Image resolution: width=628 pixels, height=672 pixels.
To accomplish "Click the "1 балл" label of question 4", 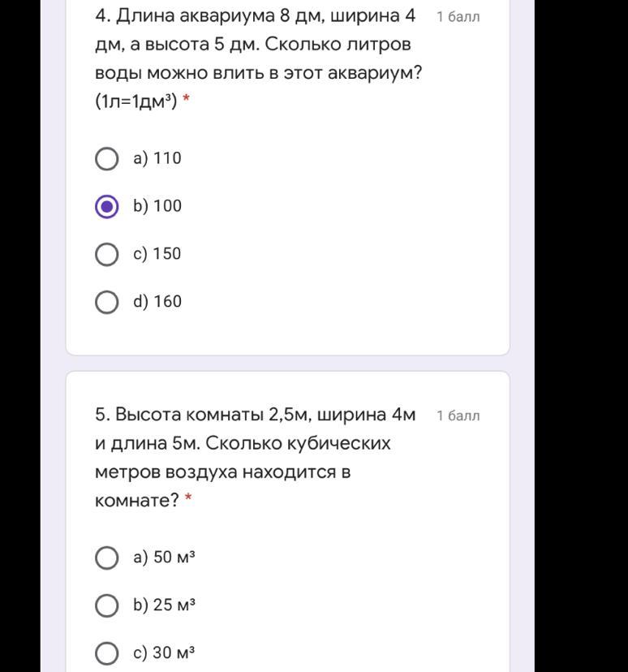I will point(458,17).
